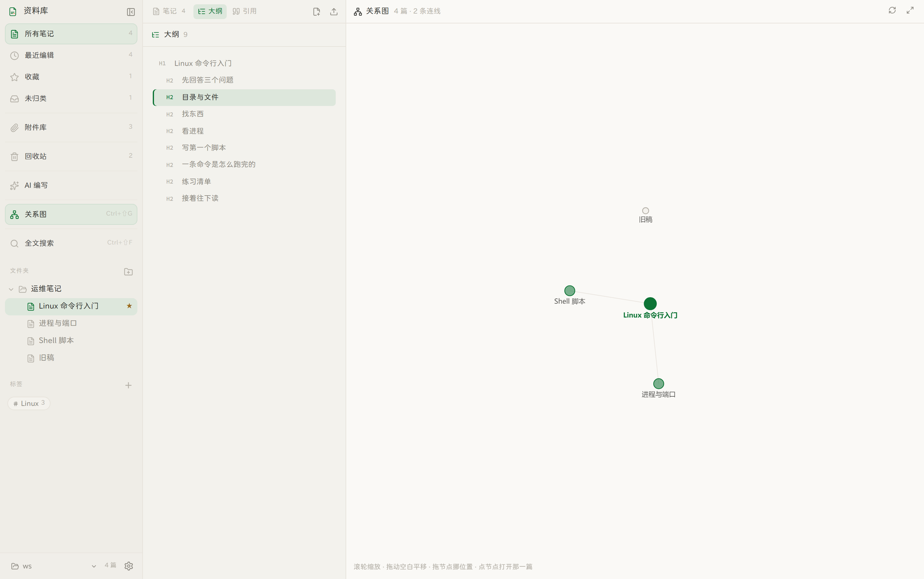Switch to 笔记 tab
This screenshot has height=579, width=924.
point(169,11)
